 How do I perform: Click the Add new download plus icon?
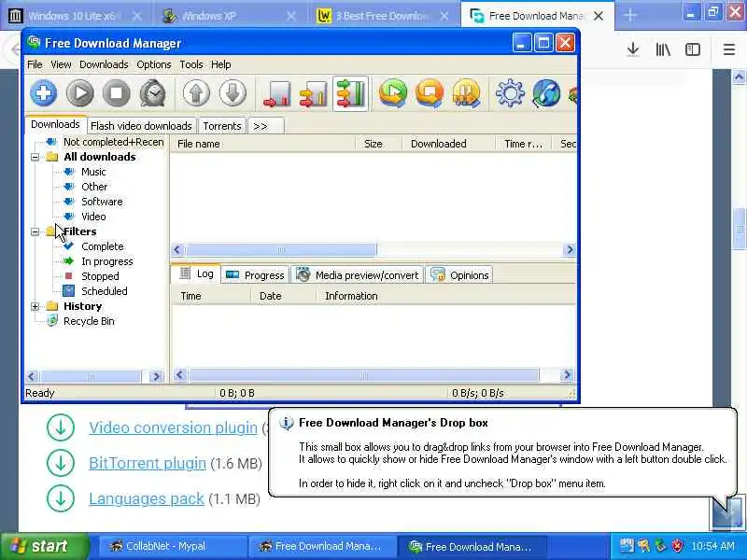44,92
